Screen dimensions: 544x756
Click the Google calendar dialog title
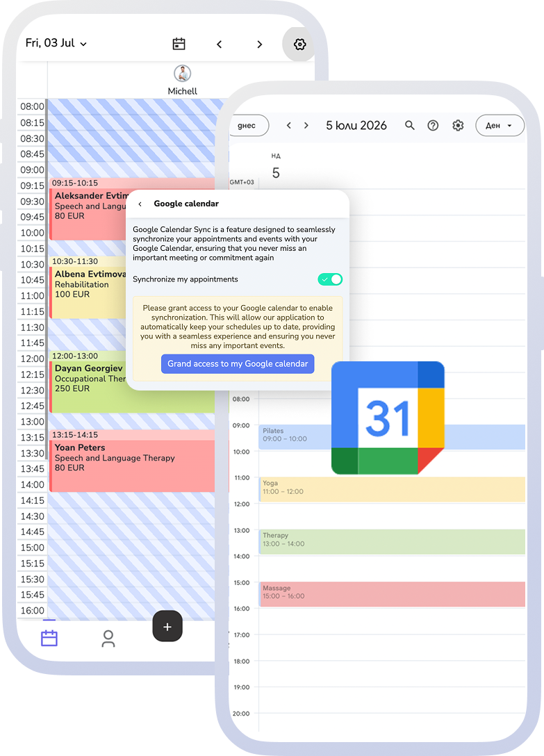coord(186,204)
